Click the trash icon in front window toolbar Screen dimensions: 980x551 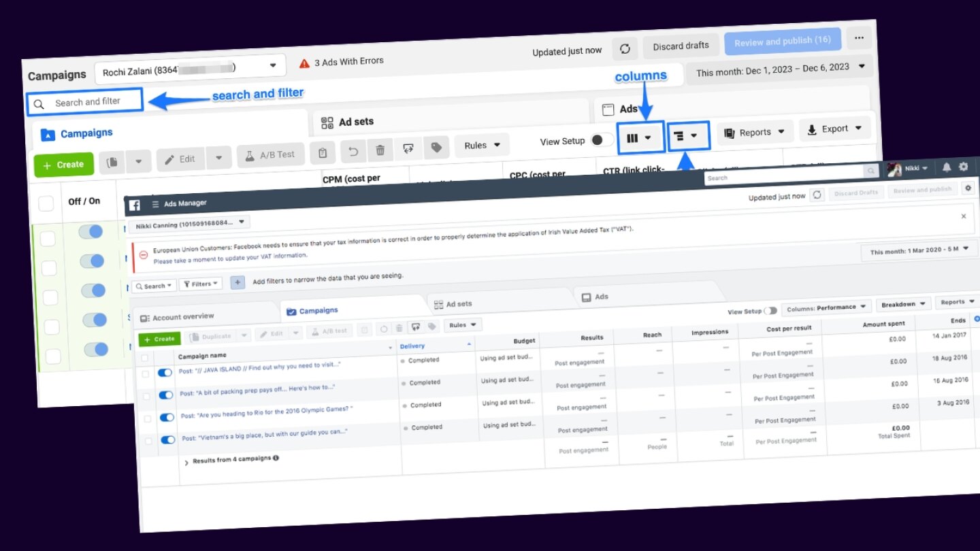399,328
